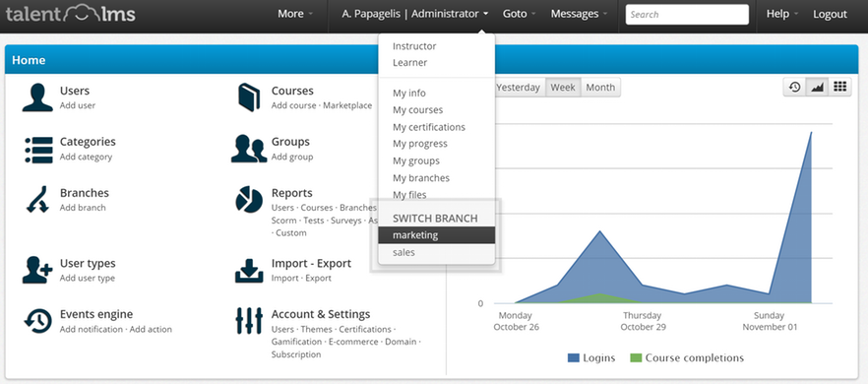This screenshot has height=384, width=868.
Task: Click the TalentLMS logo
Action: coord(70,14)
